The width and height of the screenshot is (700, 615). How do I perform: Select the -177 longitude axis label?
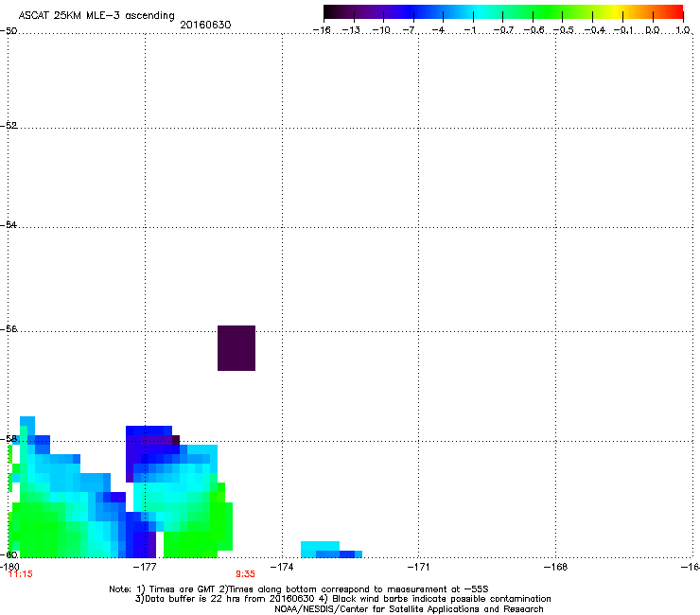(x=145, y=567)
